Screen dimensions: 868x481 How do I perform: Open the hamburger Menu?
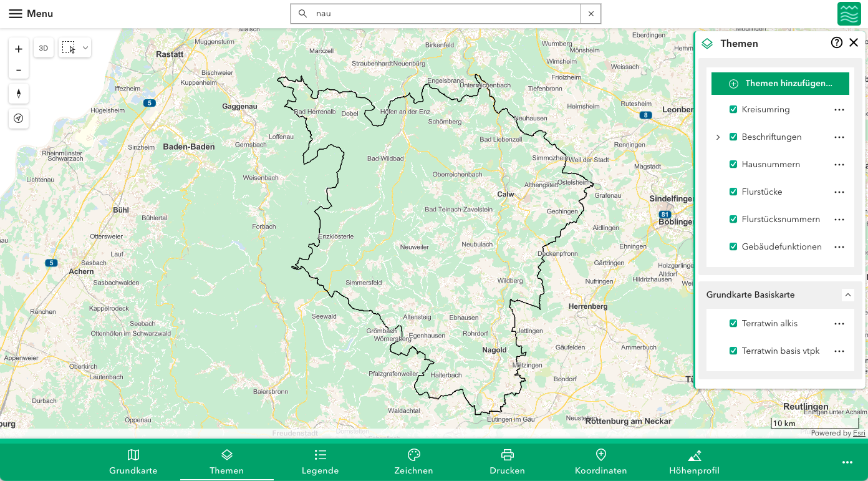(16, 13)
